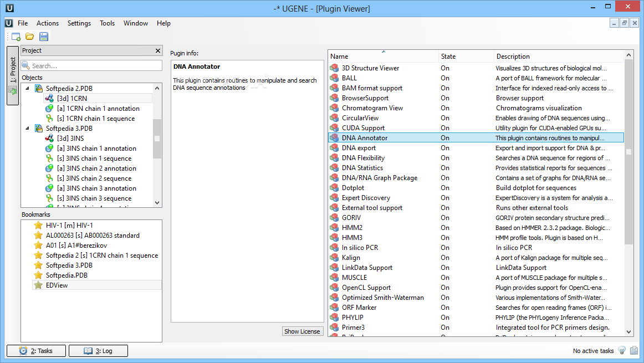The image size is (644, 363).
Task: Click the On state of GORIV plugin
Action: pyautogui.click(x=445, y=218)
